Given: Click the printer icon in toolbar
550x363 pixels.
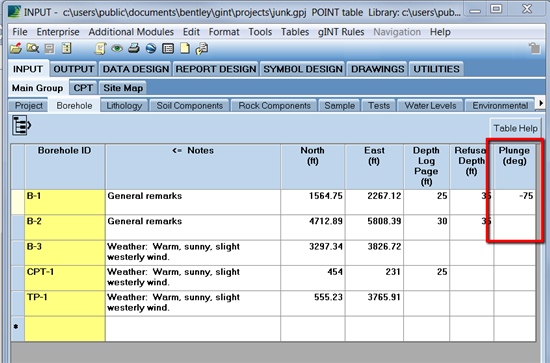Looking at the screenshot, I should pyautogui.click(x=134, y=48).
